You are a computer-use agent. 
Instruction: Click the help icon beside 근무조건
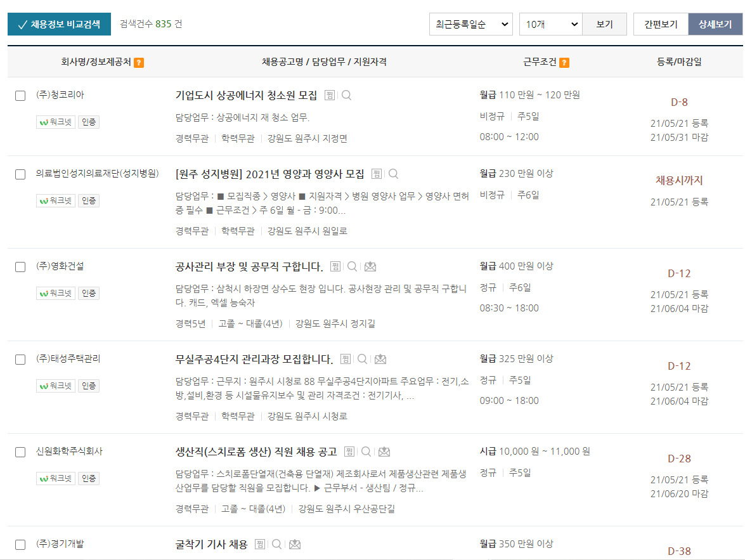[x=564, y=63]
